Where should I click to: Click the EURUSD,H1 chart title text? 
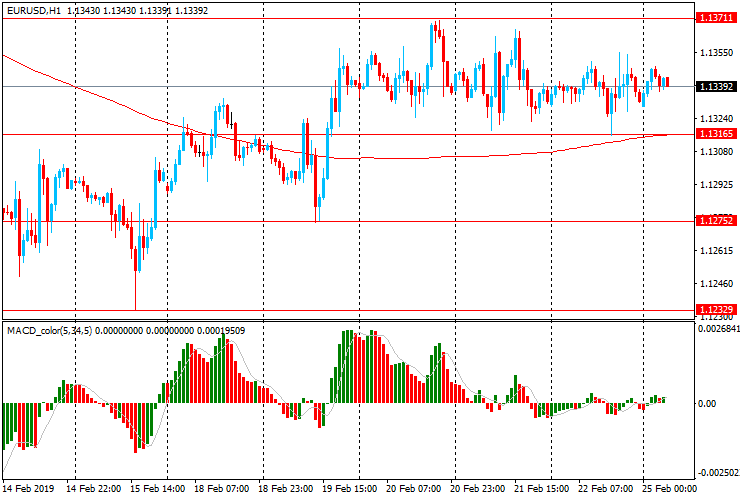coord(33,10)
